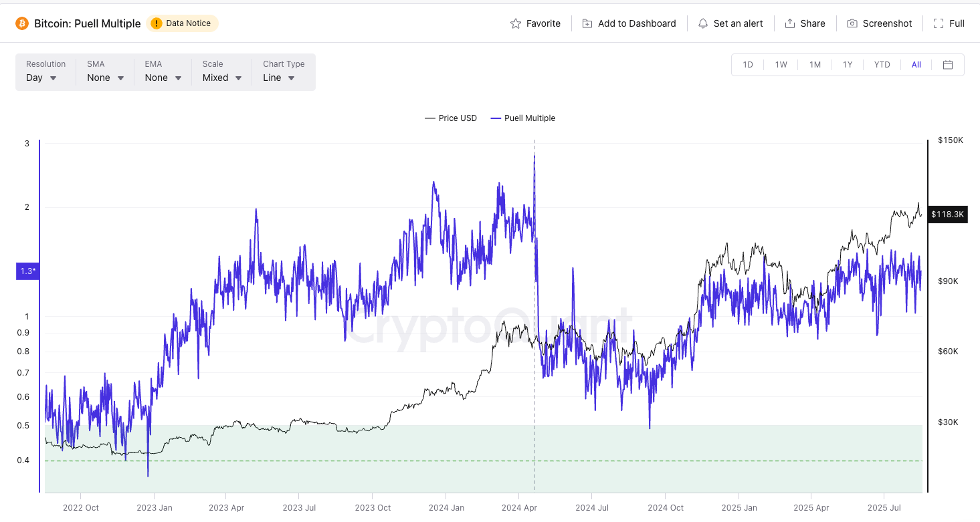
Task: Open the calendar date range picker
Action: [x=948, y=65]
